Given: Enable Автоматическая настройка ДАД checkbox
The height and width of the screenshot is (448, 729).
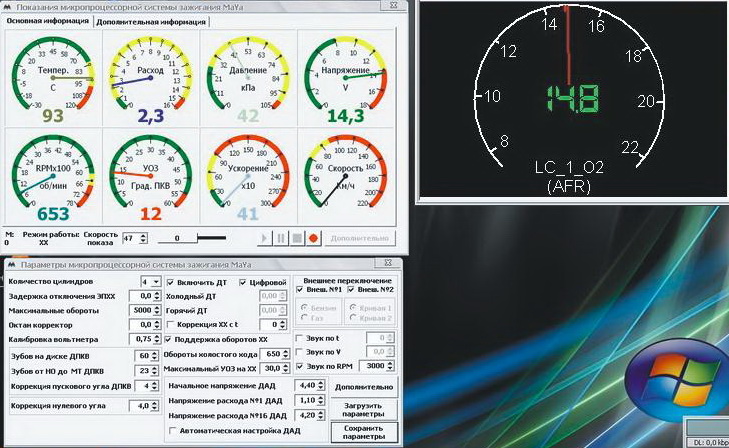Looking at the screenshot, I should pyautogui.click(x=171, y=431).
